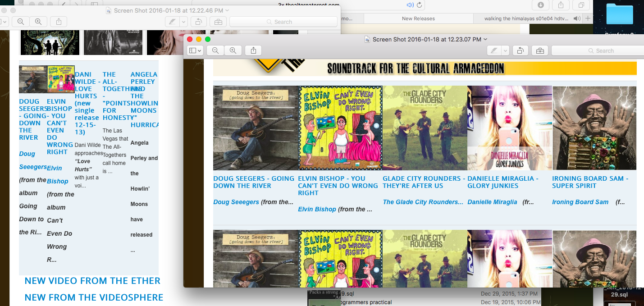Open Safari share menu
Viewport: 644px width, 306px height.
pyautogui.click(x=561, y=5)
